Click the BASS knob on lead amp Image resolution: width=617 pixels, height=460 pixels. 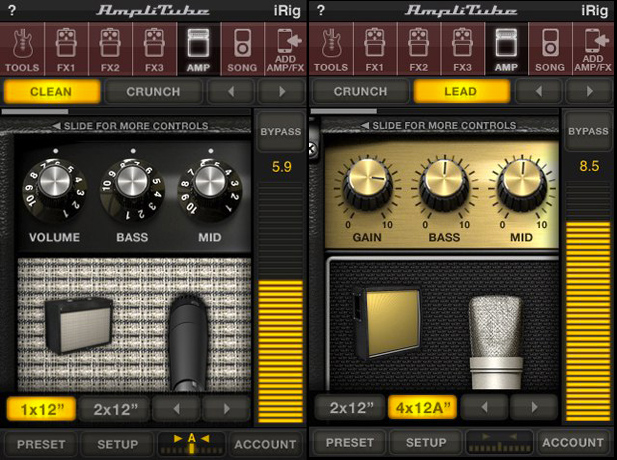click(x=445, y=185)
